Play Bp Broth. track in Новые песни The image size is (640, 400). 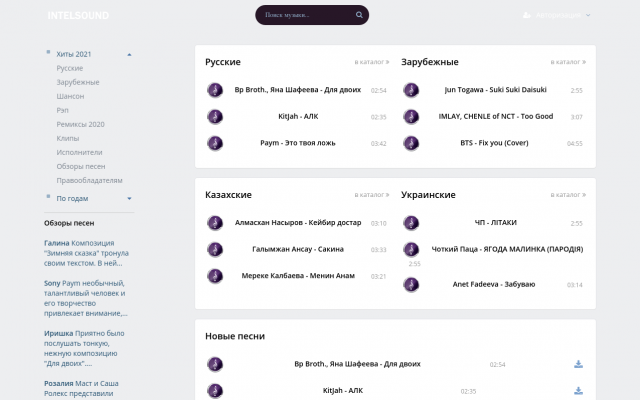215,364
